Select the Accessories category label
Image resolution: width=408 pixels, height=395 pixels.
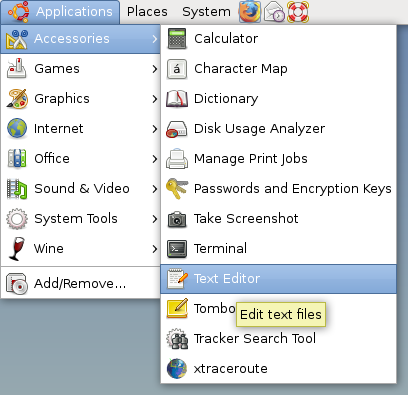(72, 39)
